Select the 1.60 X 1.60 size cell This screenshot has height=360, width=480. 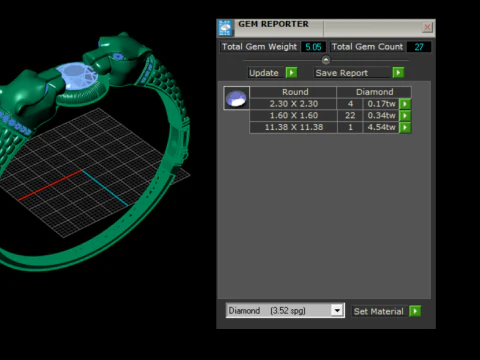coord(293,116)
